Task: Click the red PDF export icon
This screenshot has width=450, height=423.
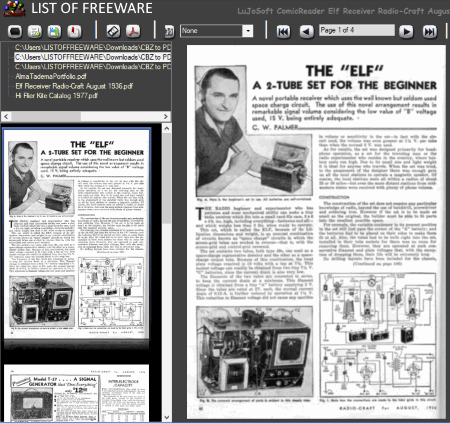Action: click(133, 31)
